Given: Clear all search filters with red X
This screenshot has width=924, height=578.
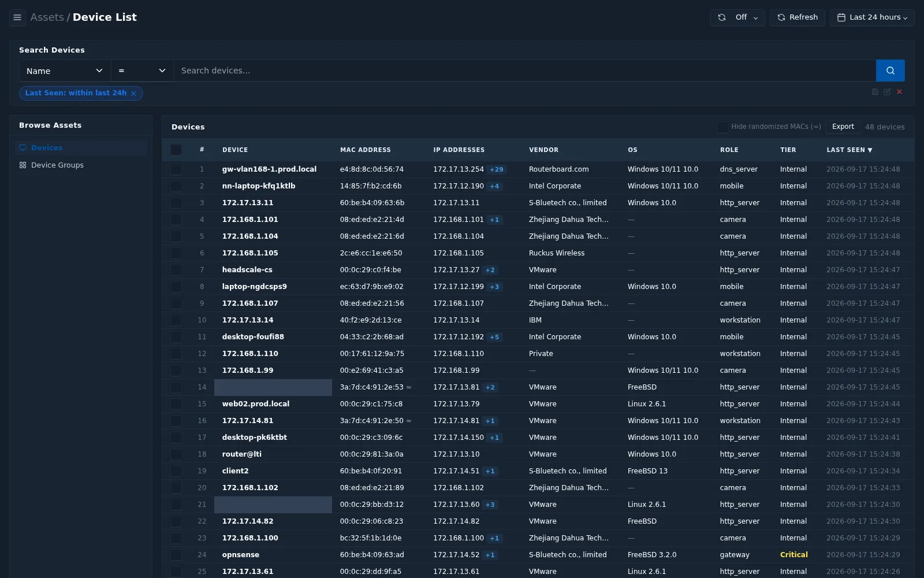Looking at the screenshot, I should point(899,92).
